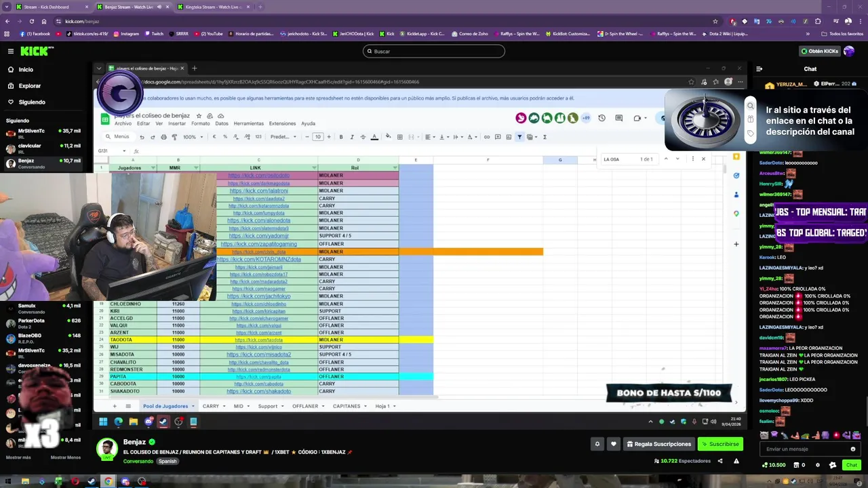
Task: Open your profile avatar menu
Action: (x=849, y=51)
